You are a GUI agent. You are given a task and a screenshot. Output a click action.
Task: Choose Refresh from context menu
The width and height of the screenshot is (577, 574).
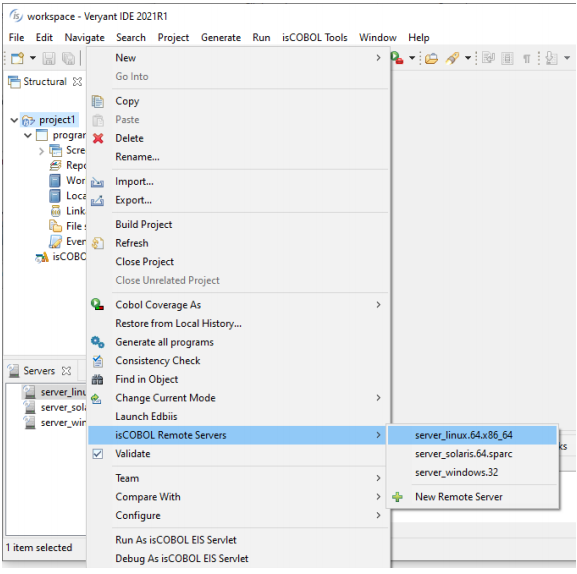[x=238, y=244]
